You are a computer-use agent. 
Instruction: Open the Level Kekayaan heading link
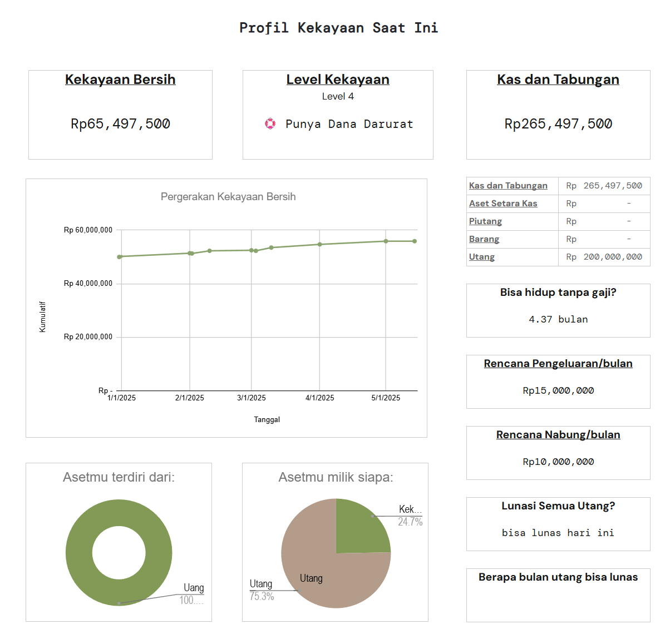[x=338, y=80]
